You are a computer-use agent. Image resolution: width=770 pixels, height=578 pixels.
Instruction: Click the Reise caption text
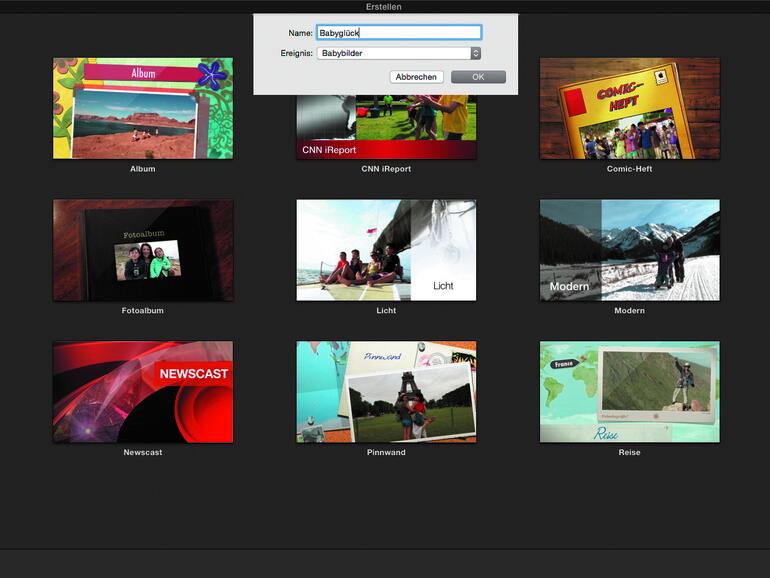point(630,452)
